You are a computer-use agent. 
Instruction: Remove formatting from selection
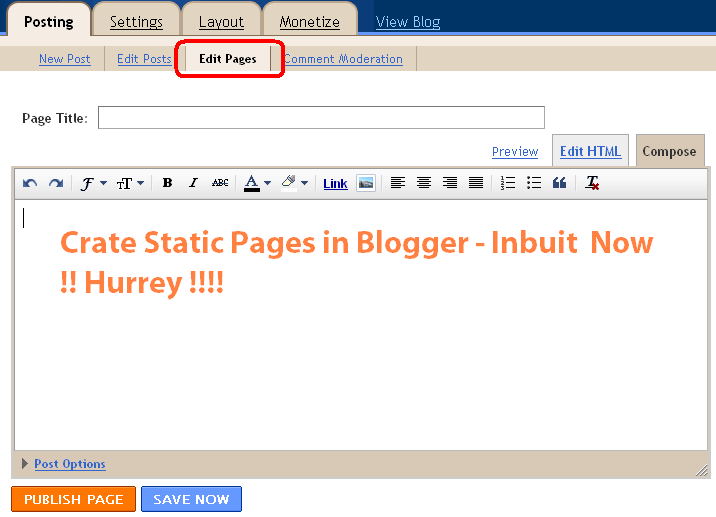(592, 183)
